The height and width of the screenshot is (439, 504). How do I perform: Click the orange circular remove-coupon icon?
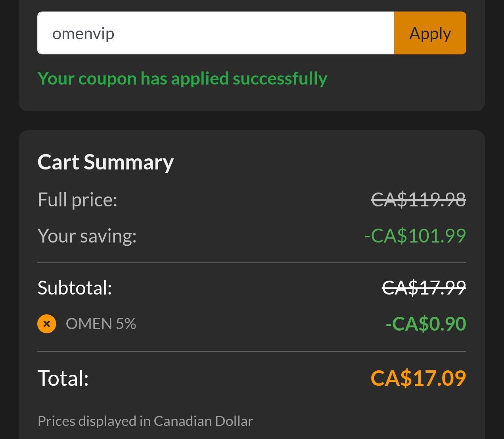point(46,323)
